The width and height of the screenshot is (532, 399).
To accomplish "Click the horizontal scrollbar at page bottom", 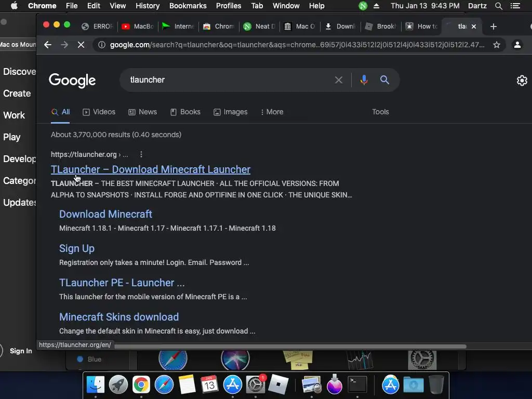I will click(x=290, y=347).
